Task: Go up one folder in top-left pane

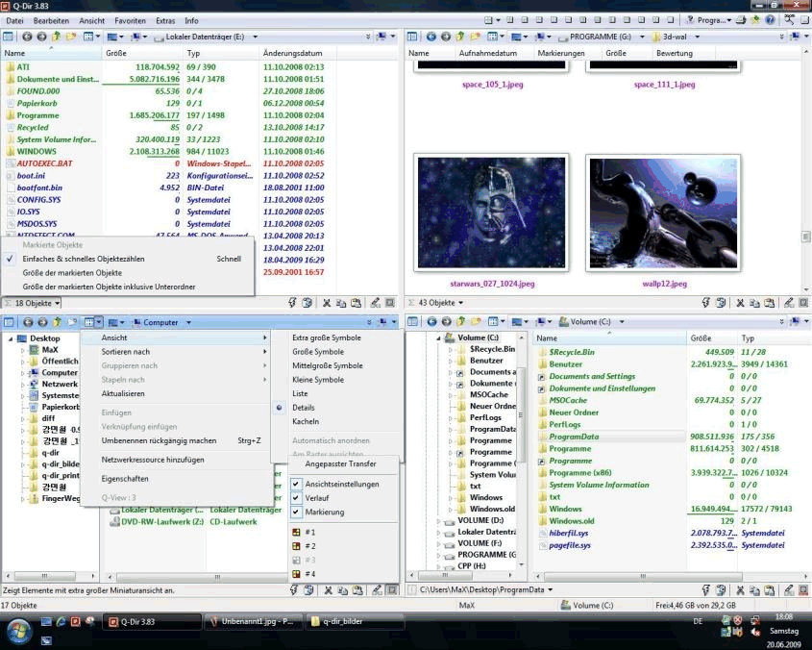Action: tap(56, 37)
